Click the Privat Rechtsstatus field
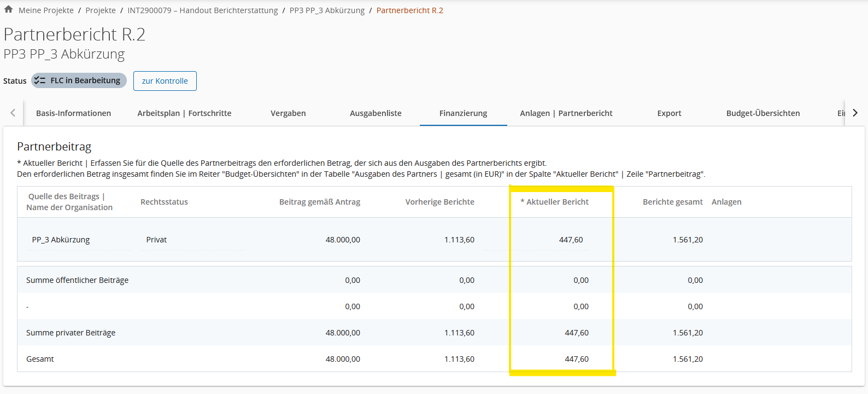The height and width of the screenshot is (394, 868). pyautogui.click(x=191, y=240)
